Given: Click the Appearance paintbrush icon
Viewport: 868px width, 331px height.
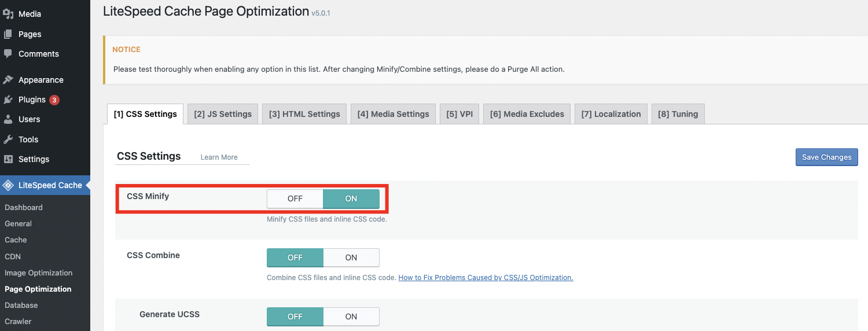Looking at the screenshot, I should (8, 80).
